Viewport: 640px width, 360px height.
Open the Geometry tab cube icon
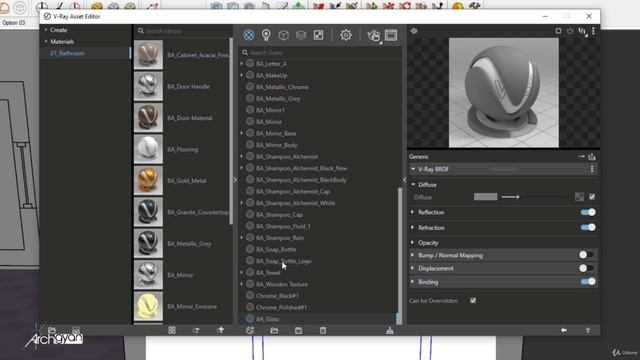283,35
